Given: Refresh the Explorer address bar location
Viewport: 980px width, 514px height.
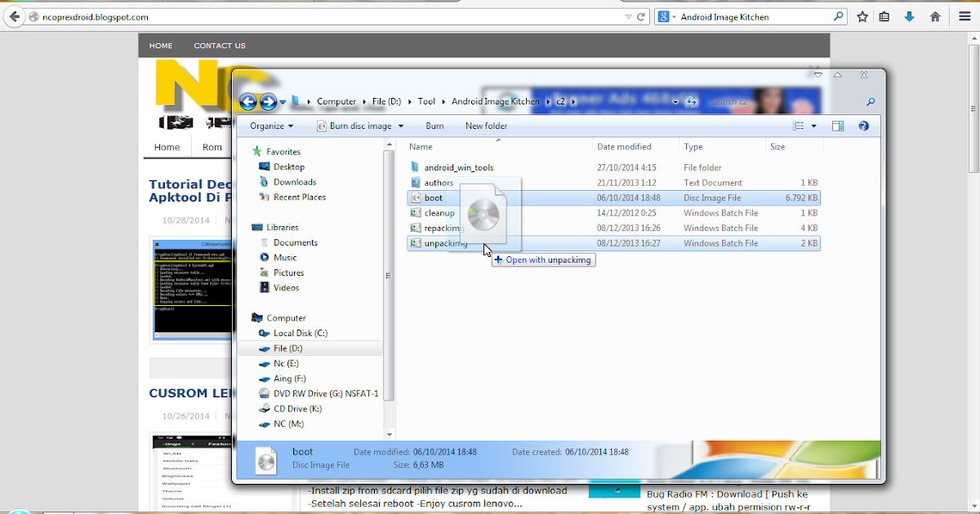Looking at the screenshot, I should 692,102.
